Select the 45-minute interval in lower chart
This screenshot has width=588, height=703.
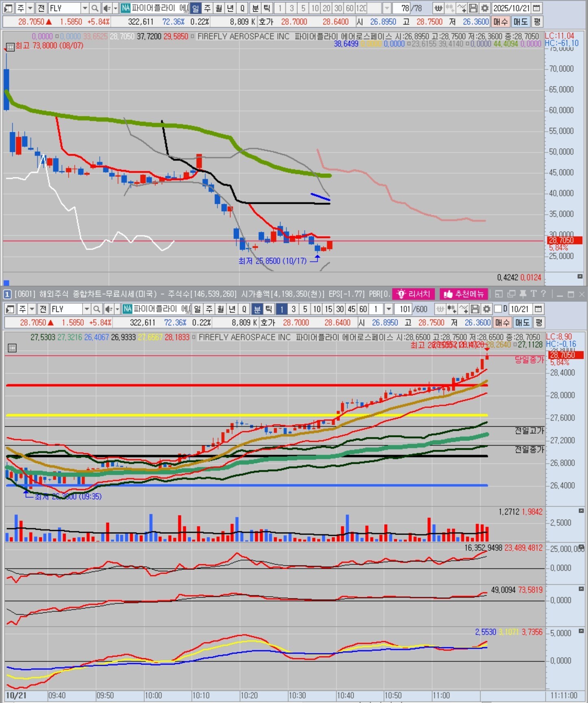click(x=351, y=309)
